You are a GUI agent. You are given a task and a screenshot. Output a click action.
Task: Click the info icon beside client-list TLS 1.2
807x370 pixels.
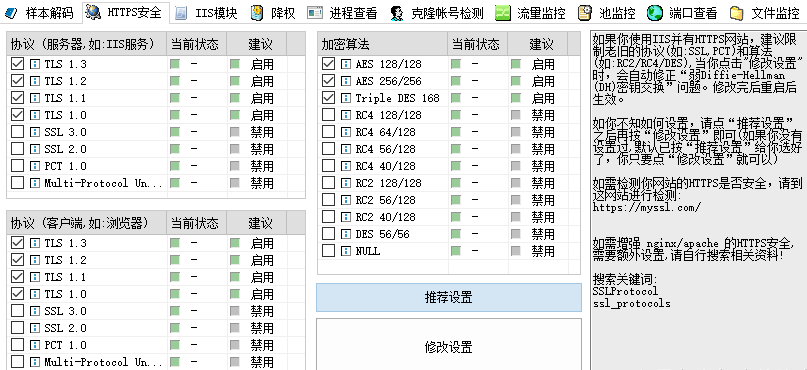point(34,259)
